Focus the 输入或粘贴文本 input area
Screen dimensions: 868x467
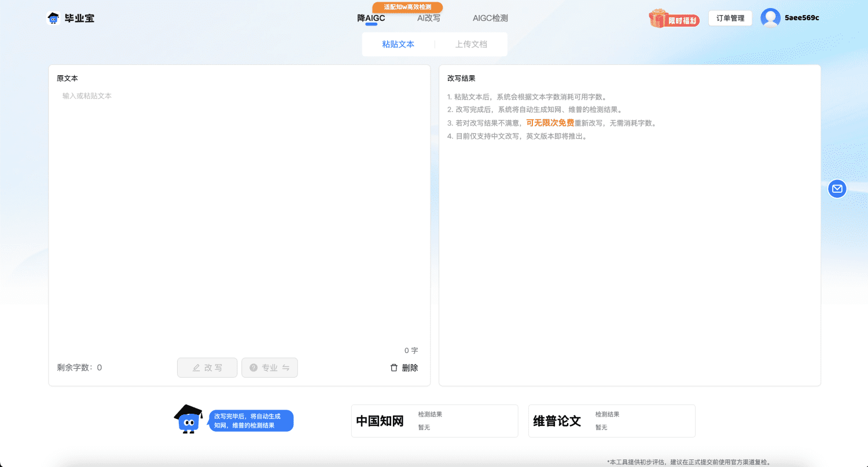(x=240, y=217)
